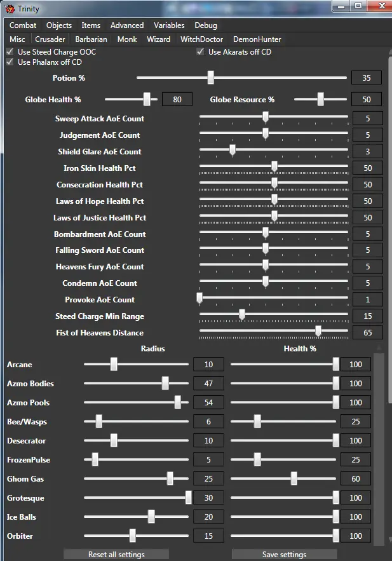Screen dimensions: 392x561
Task: Click the Arcane radius value field
Action: point(208,365)
